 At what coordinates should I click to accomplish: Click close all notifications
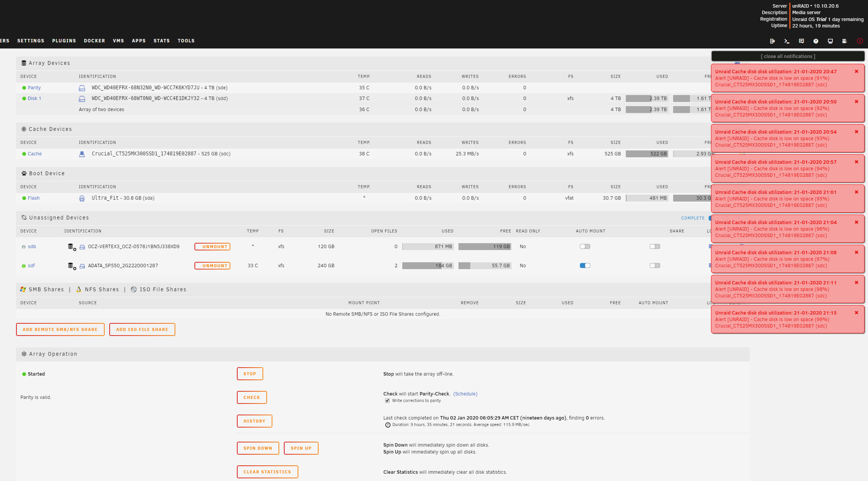point(788,56)
